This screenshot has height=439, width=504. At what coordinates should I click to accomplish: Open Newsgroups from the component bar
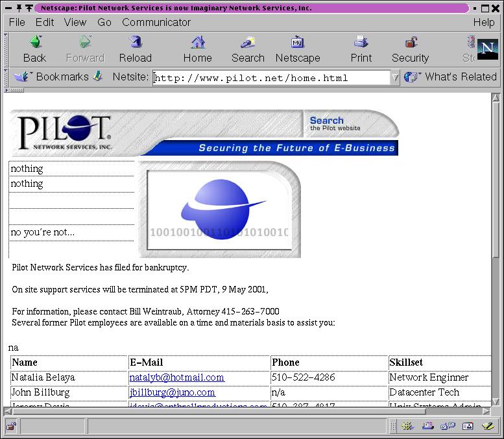pyautogui.click(x=448, y=427)
